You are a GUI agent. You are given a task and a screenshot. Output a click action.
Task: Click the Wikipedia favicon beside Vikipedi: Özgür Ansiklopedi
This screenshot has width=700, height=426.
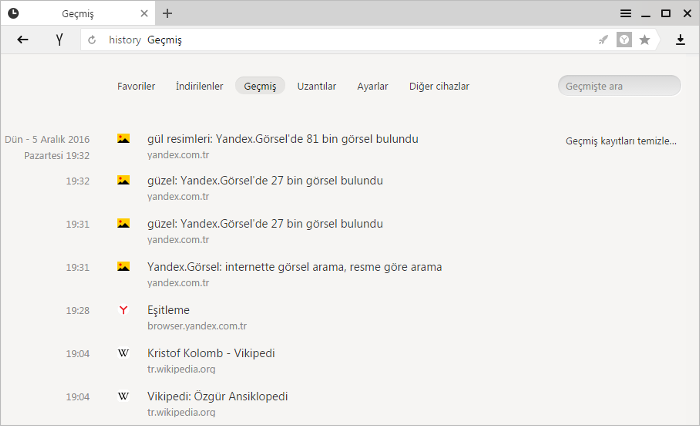[x=123, y=396]
